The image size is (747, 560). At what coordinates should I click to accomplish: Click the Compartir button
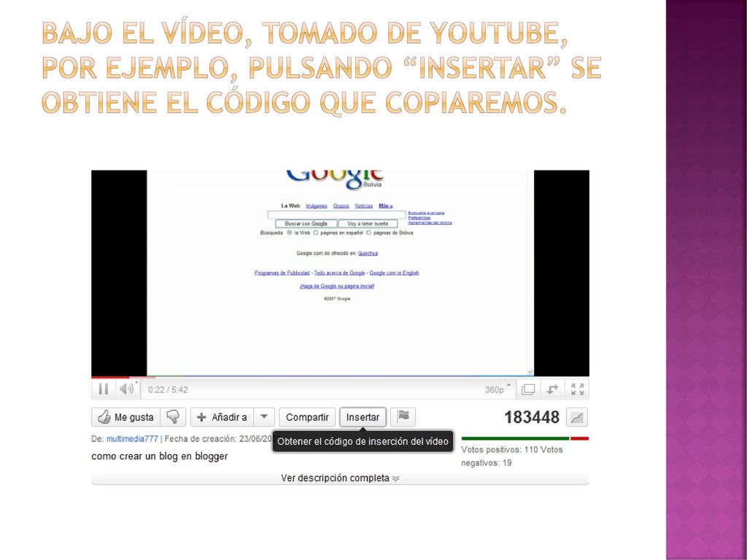[307, 417]
